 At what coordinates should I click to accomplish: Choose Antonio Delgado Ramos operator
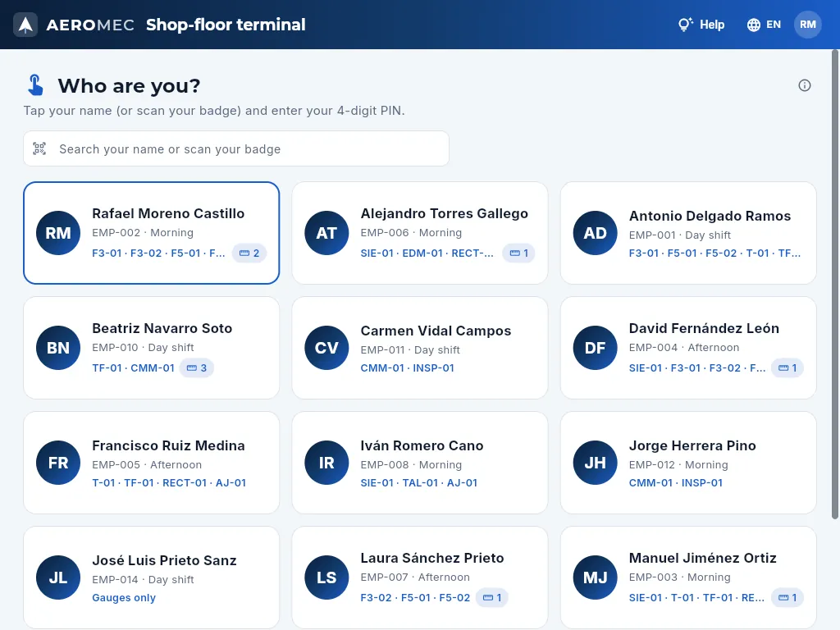click(x=688, y=232)
